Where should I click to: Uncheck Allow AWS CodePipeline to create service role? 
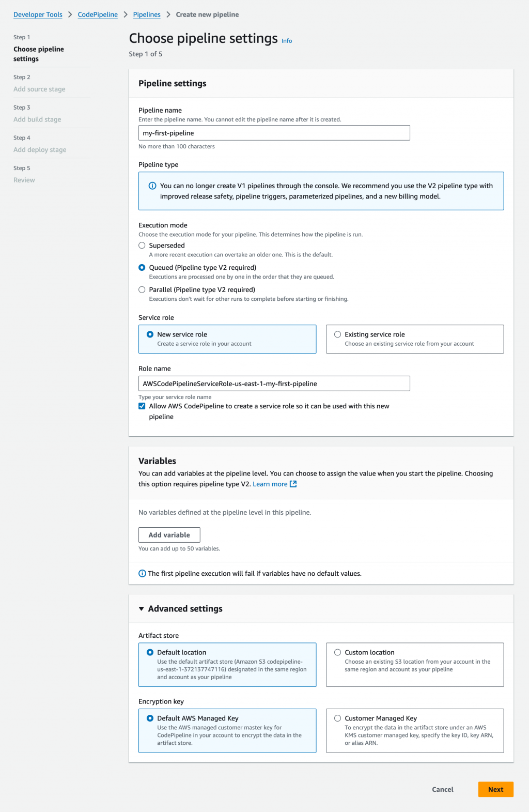click(x=142, y=406)
